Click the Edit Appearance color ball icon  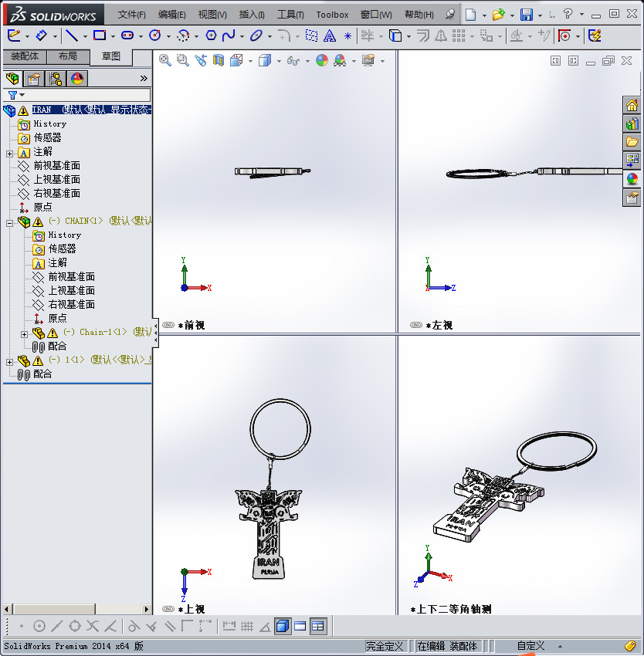(321, 61)
